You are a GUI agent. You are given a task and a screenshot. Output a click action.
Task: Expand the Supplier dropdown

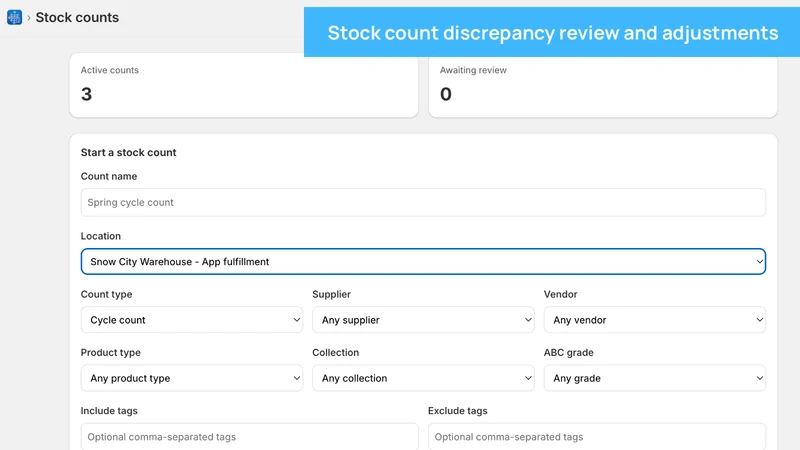click(423, 320)
